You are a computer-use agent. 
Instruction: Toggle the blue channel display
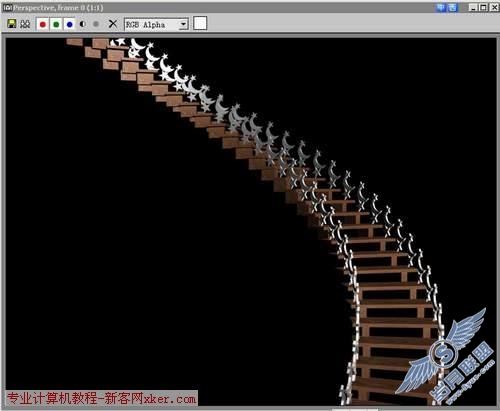tap(70, 24)
